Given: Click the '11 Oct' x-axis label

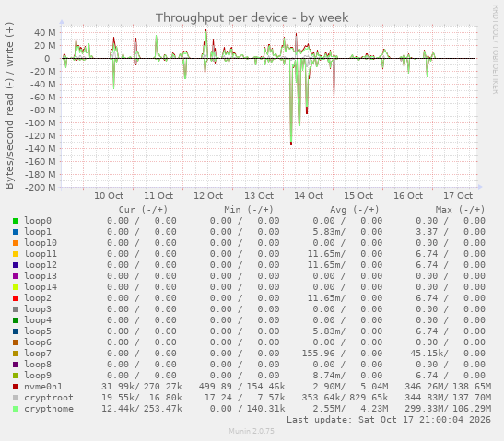Looking at the screenshot, I should (x=158, y=195).
